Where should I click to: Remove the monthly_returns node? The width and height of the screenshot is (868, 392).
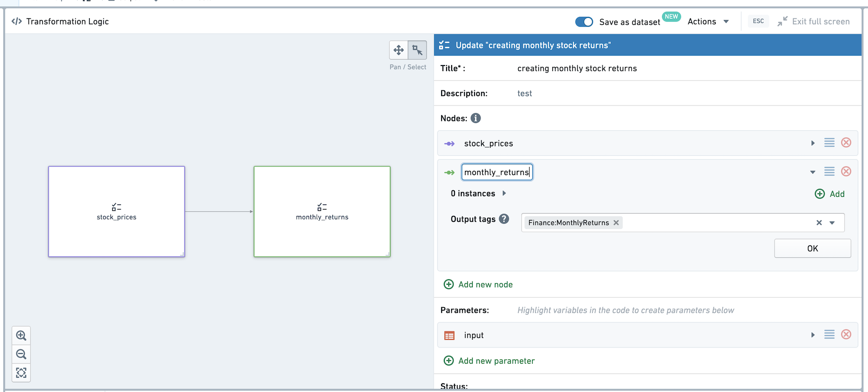click(846, 171)
